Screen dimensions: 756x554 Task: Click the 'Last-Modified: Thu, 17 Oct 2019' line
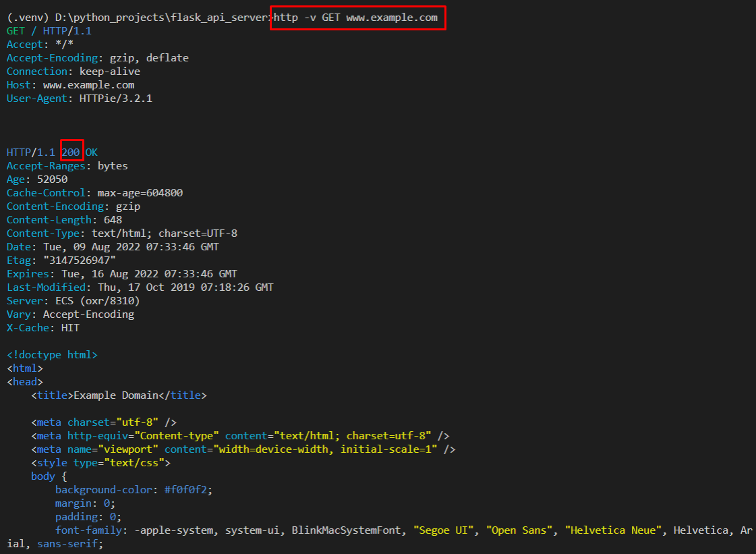pos(140,287)
